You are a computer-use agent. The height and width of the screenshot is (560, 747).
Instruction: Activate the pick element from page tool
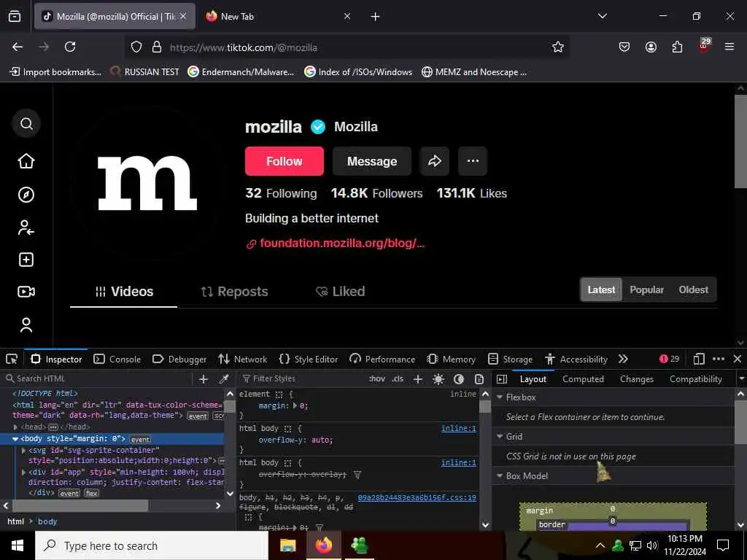[12, 359]
